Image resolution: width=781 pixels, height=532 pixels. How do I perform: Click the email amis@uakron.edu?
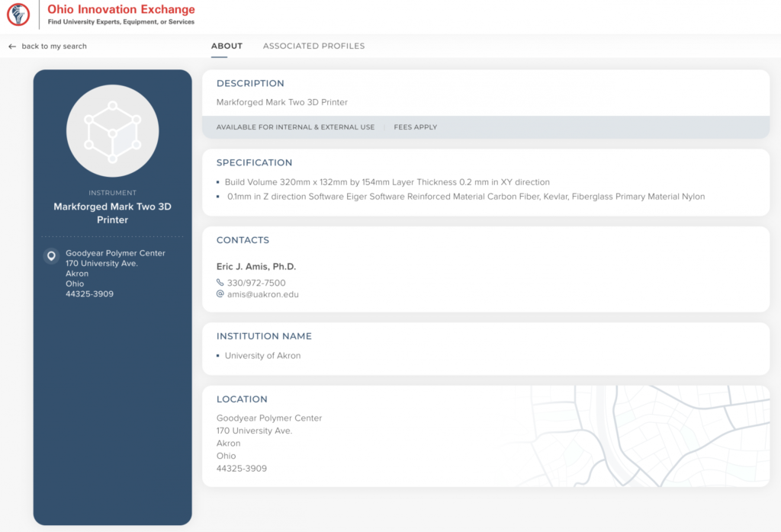coord(262,294)
